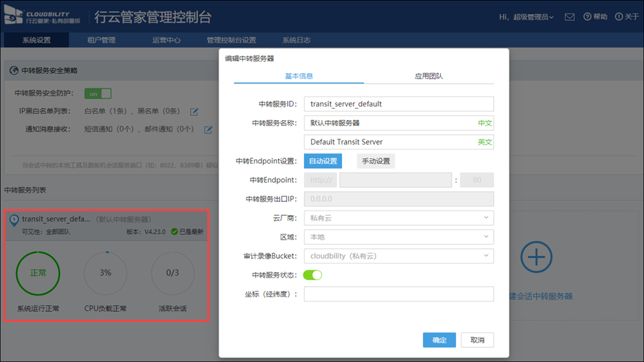This screenshot has width=644, height=362.
Task: Open the 区域 dropdown
Action: (x=398, y=237)
